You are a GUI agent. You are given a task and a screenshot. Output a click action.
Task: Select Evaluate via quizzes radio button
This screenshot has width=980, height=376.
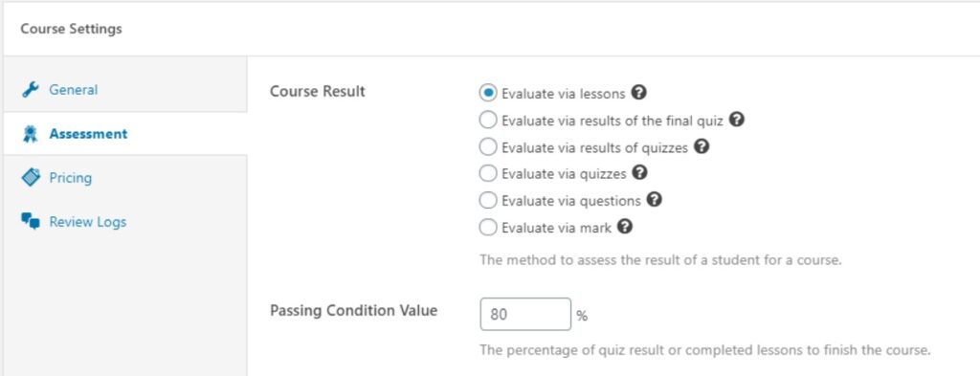pos(487,173)
